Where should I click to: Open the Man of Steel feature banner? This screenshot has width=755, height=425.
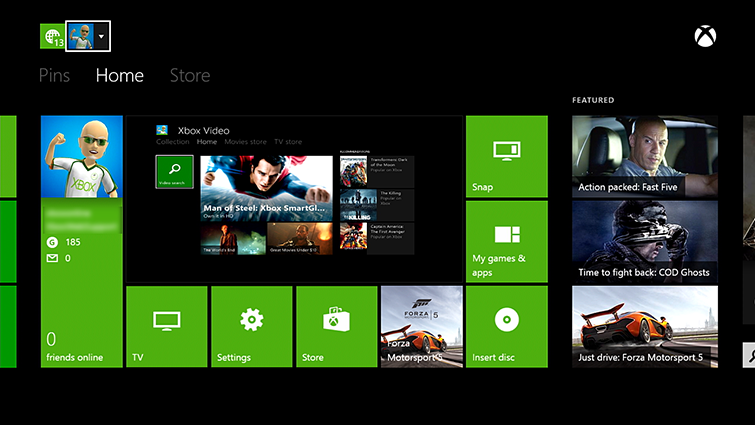pos(266,188)
